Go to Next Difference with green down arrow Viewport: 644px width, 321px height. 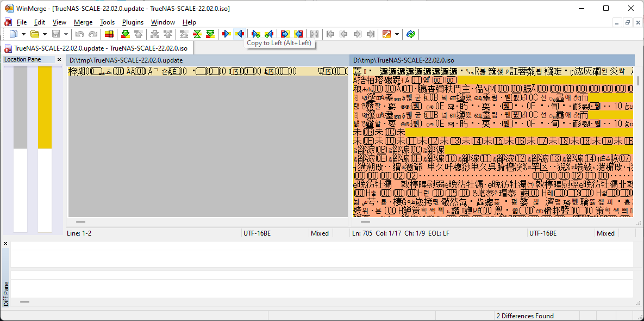click(126, 34)
